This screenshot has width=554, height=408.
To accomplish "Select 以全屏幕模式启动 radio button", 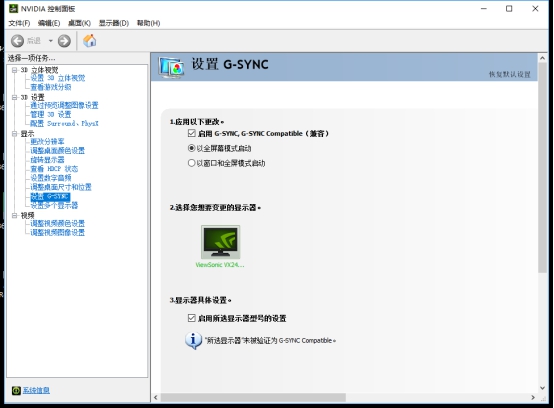I will [191, 148].
